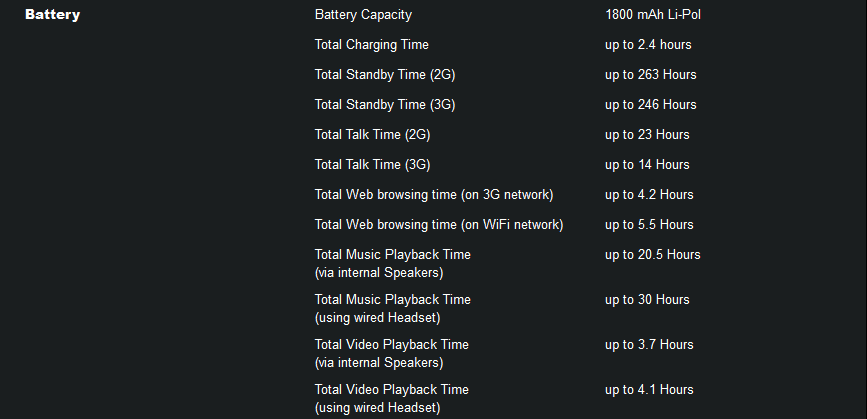
Task: Click the up to 2.4 hours value
Action: point(648,45)
